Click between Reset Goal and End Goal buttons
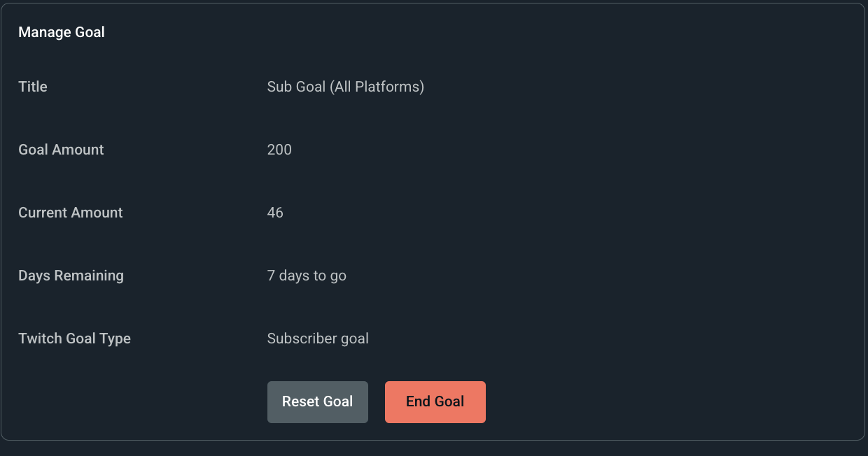 coord(377,401)
